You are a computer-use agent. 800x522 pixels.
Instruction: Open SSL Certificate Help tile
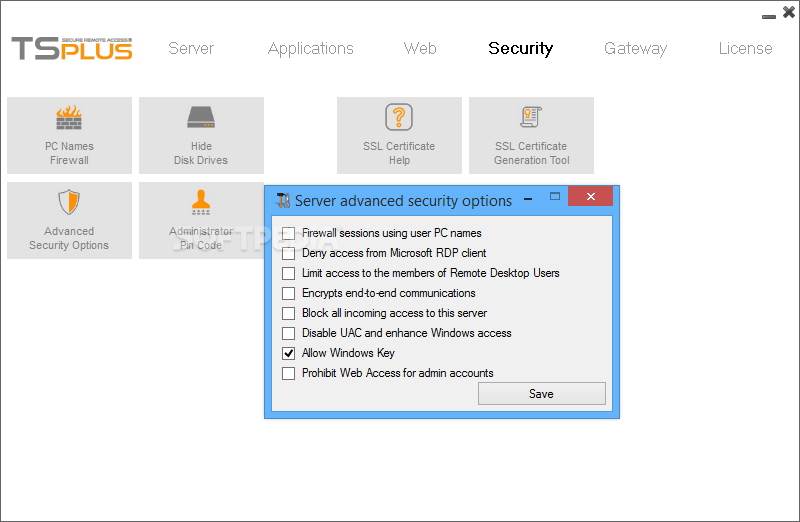click(399, 135)
